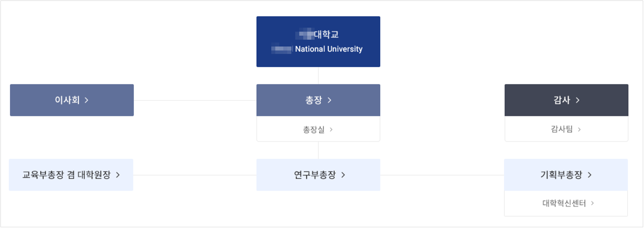Click the small arrow beside 대학혁신센터
This screenshot has width=644, height=229.
592,203
